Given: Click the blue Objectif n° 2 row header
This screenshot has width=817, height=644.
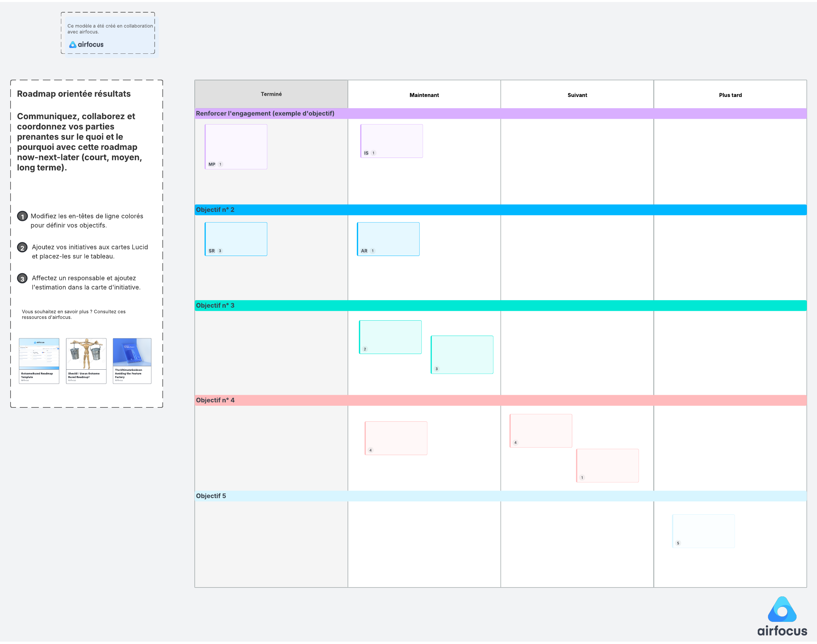Looking at the screenshot, I should [215, 210].
